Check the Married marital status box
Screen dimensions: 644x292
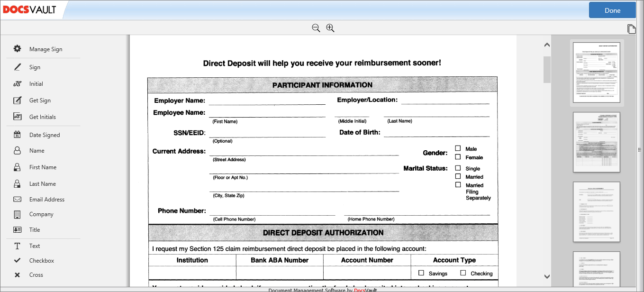(x=458, y=176)
